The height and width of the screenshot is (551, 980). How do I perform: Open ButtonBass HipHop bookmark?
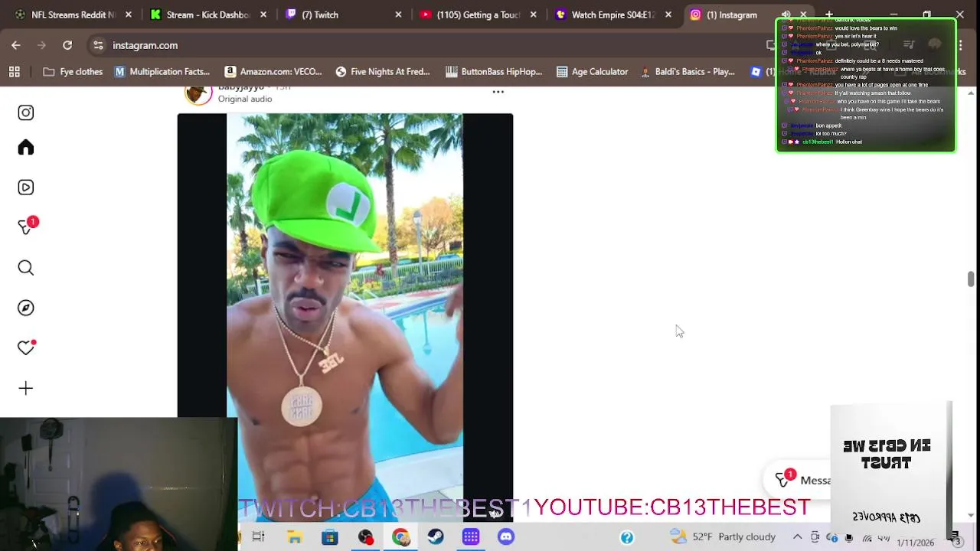point(494,72)
